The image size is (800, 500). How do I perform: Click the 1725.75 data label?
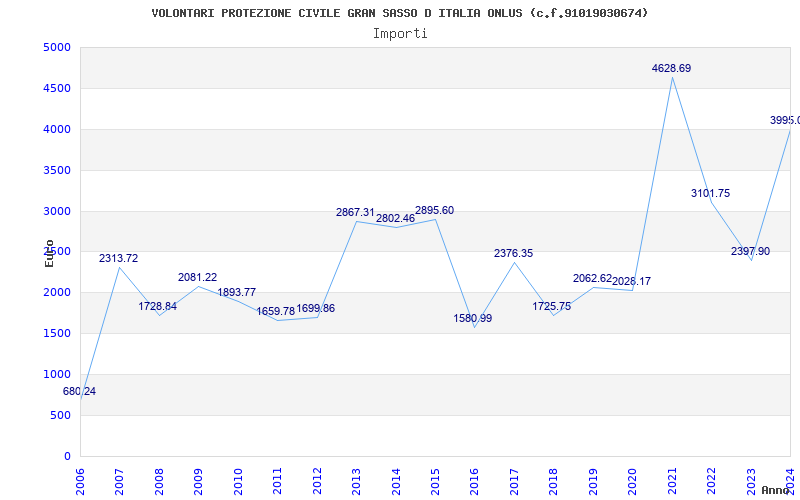pos(552,307)
